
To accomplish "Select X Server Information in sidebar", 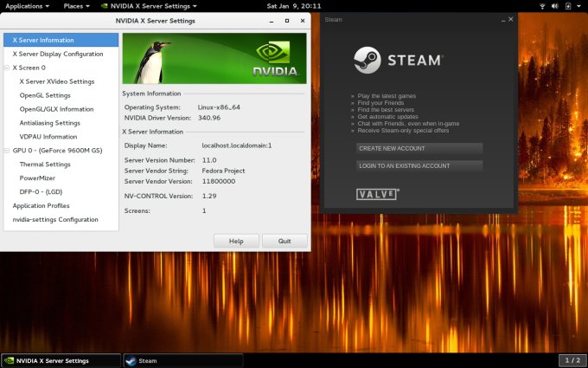I will [61, 40].
